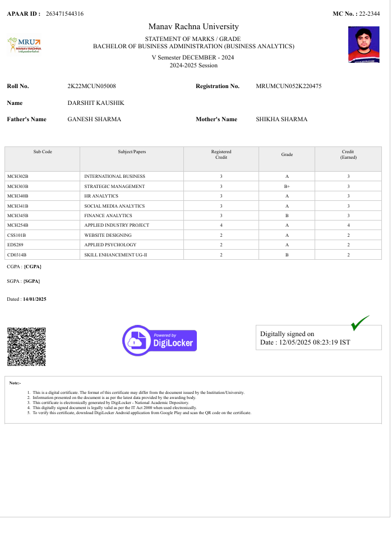392x560 pixels.
Task: Click STATEMENT OF MARKS / GRADE heading
Action: click(193, 39)
